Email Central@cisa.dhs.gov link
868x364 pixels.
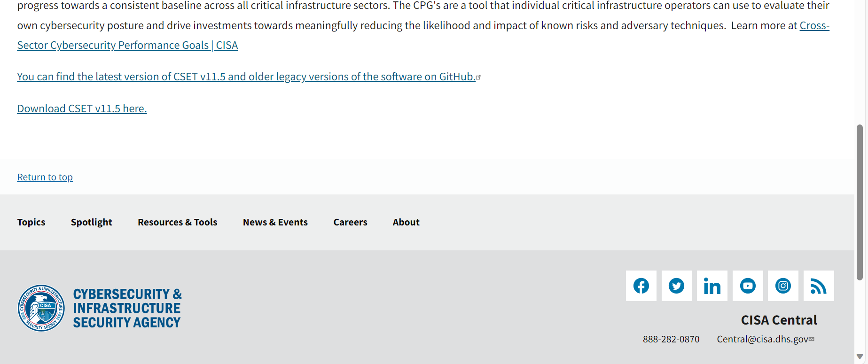(762, 339)
